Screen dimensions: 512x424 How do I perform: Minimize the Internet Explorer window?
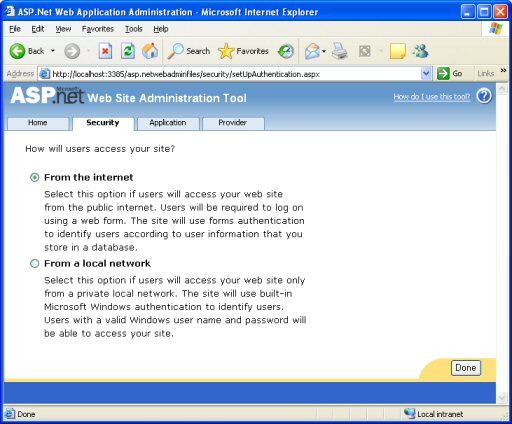click(468, 12)
